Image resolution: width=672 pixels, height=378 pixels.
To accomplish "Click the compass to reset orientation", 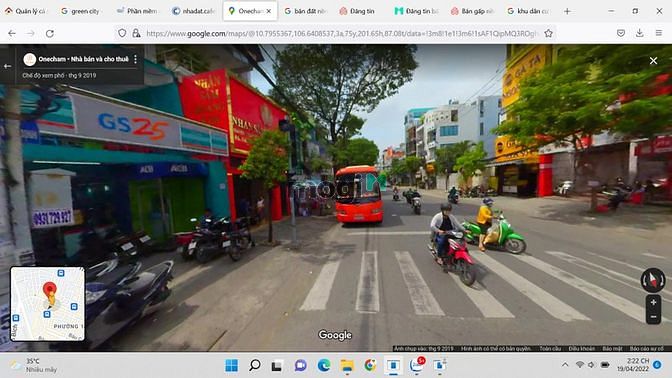I will click(x=653, y=280).
